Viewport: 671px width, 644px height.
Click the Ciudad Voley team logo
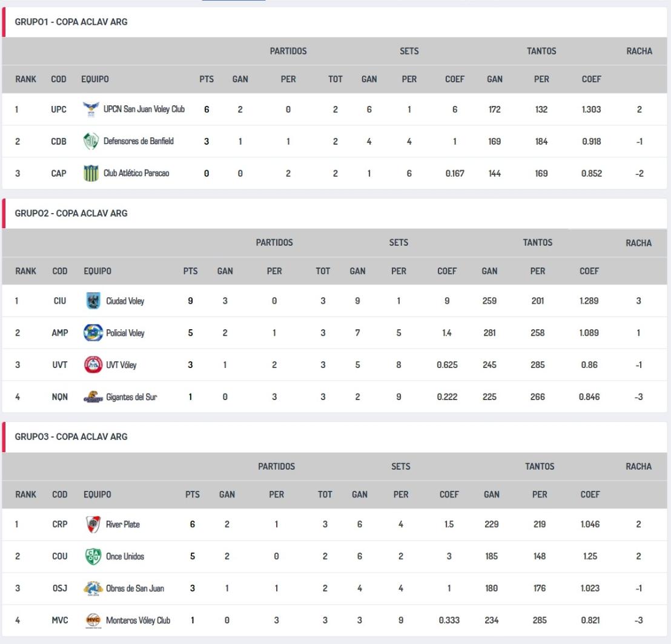pyautogui.click(x=92, y=301)
